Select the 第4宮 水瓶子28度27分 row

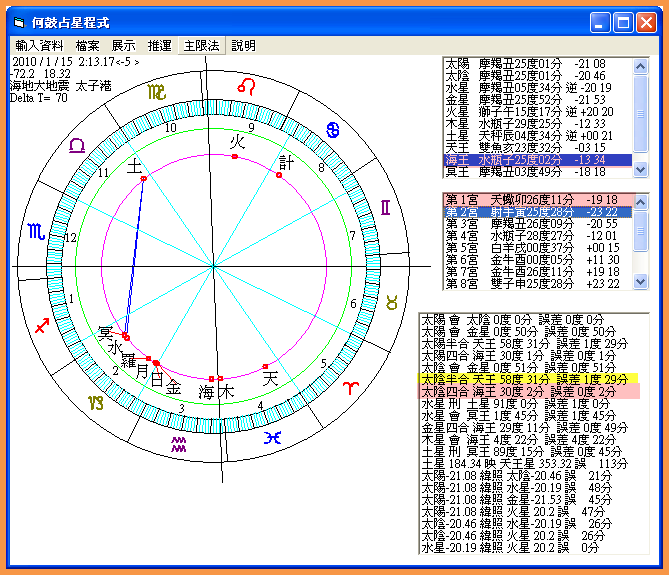click(538, 235)
